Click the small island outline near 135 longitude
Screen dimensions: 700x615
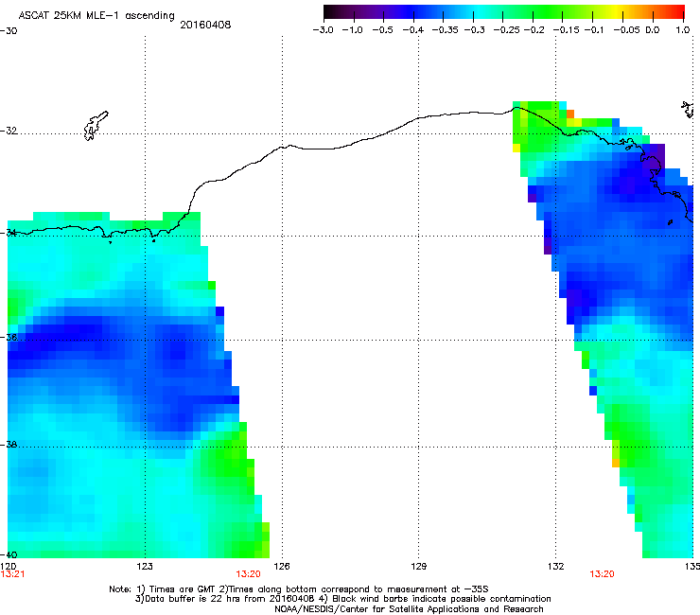tap(688, 110)
